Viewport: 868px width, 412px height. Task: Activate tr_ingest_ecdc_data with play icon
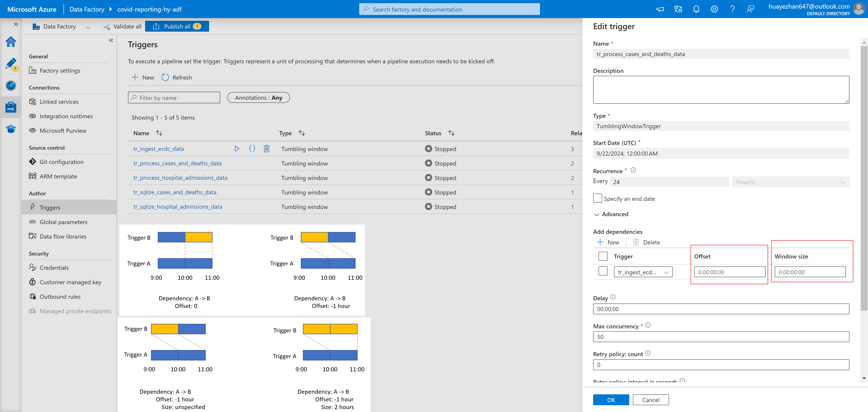point(237,149)
